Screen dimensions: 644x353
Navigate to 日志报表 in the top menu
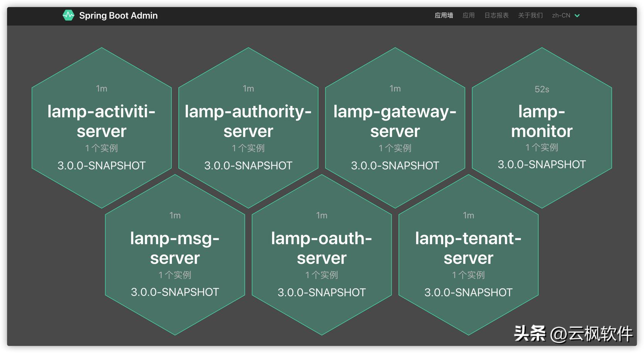[x=496, y=15]
